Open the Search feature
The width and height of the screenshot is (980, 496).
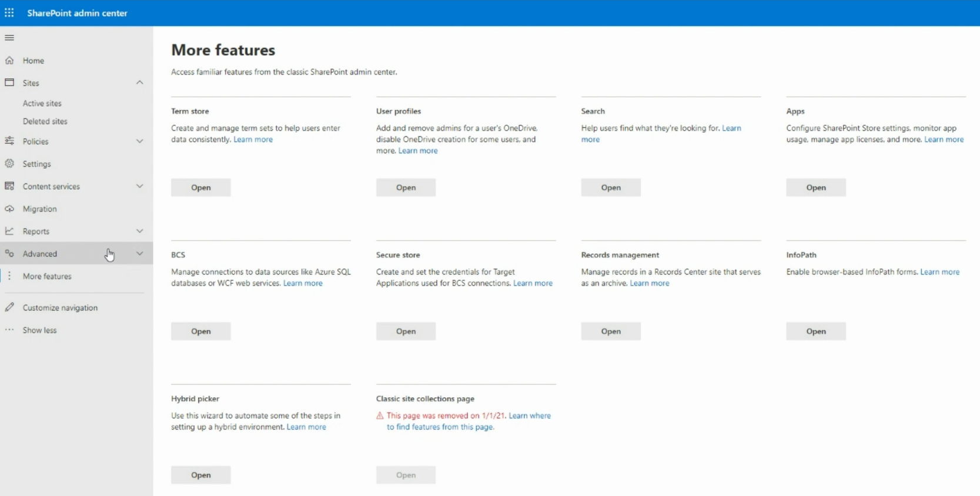click(x=611, y=187)
